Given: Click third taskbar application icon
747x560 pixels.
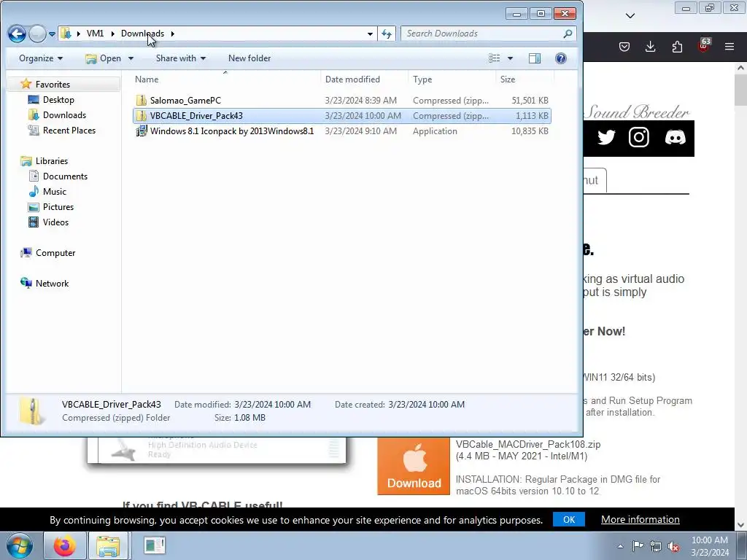Looking at the screenshot, I should point(155,545).
